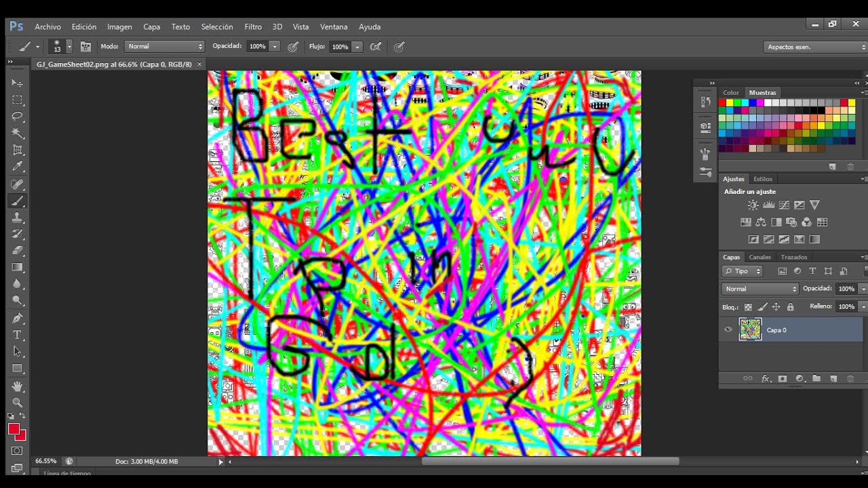Toggle visibility of Capa 0 layer
The height and width of the screenshot is (488, 868).
[728, 330]
